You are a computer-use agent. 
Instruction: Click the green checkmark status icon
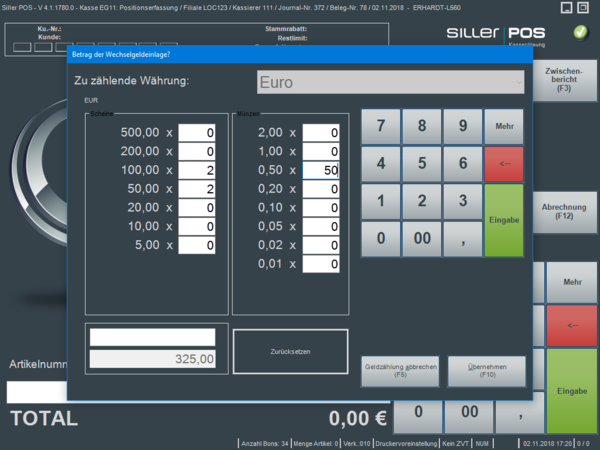click(x=581, y=33)
